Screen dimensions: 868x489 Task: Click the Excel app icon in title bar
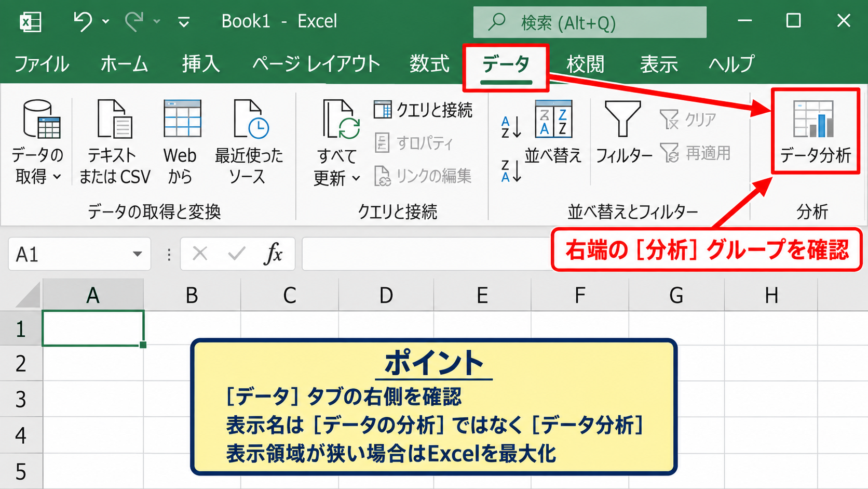(x=30, y=22)
